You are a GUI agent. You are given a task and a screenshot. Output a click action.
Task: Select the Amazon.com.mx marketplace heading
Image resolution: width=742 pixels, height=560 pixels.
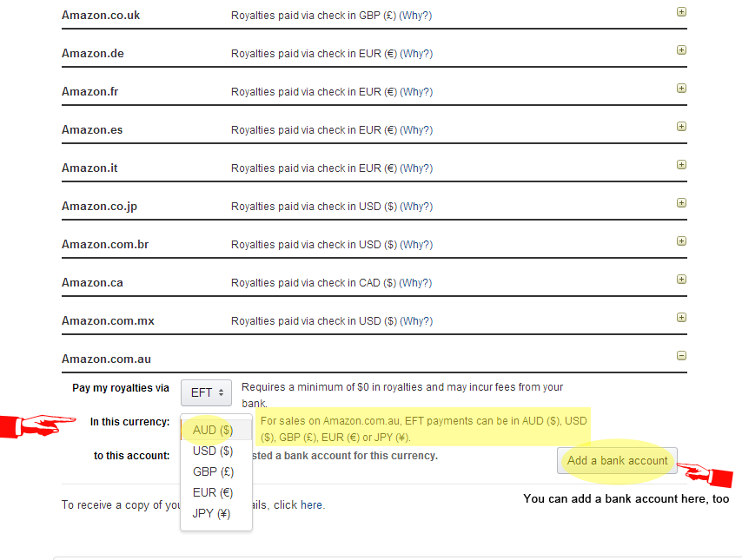click(x=108, y=320)
